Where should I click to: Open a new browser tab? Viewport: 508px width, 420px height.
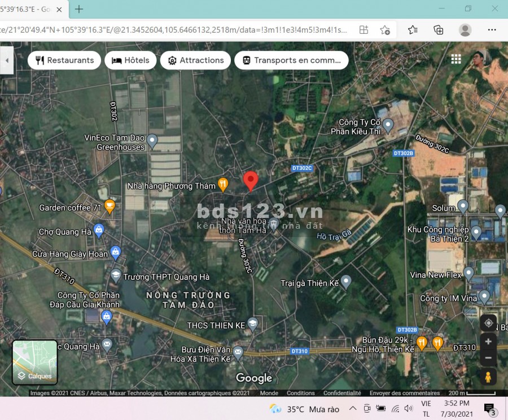(78, 9)
